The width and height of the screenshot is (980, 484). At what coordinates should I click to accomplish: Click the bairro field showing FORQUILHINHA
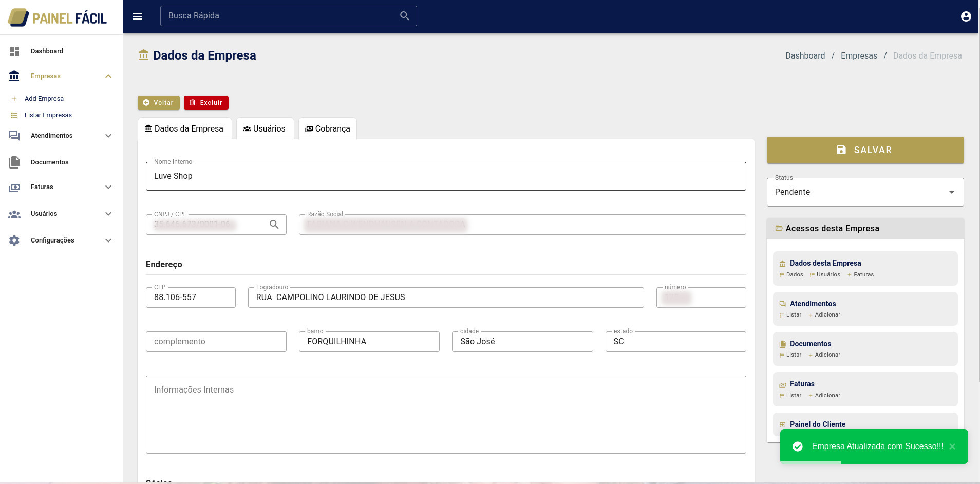(369, 342)
